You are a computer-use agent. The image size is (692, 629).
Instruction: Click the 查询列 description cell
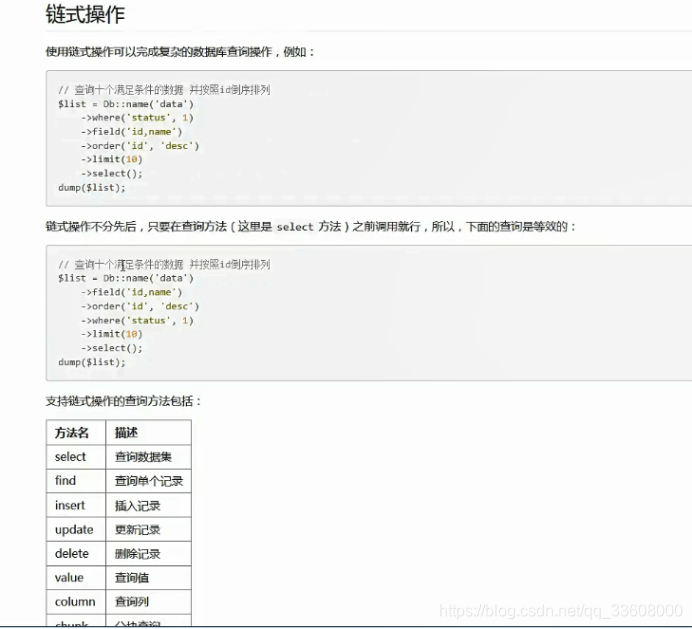point(148,602)
